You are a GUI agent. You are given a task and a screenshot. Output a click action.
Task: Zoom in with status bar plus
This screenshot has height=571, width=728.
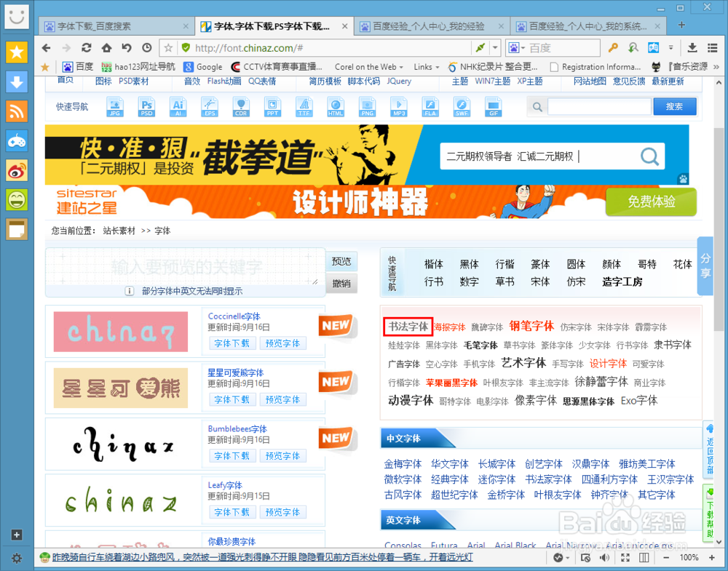[x=712, y=558]
